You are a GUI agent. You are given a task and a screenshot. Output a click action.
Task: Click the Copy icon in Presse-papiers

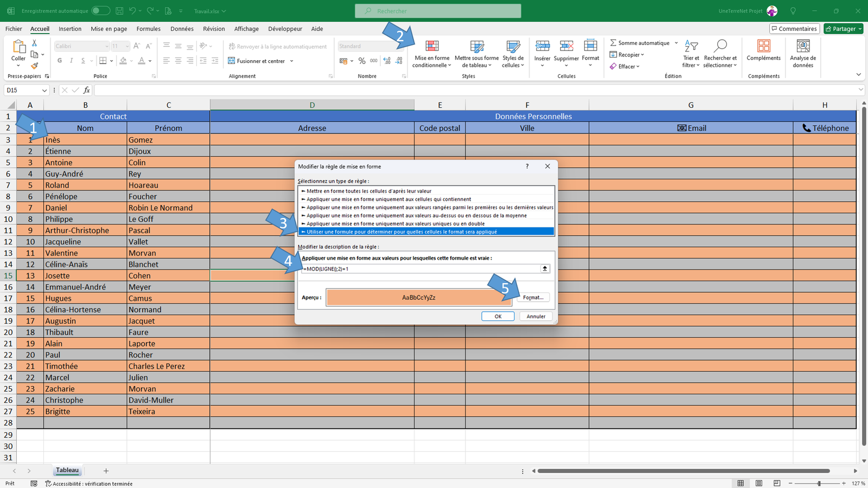click(x=34, y=54)
